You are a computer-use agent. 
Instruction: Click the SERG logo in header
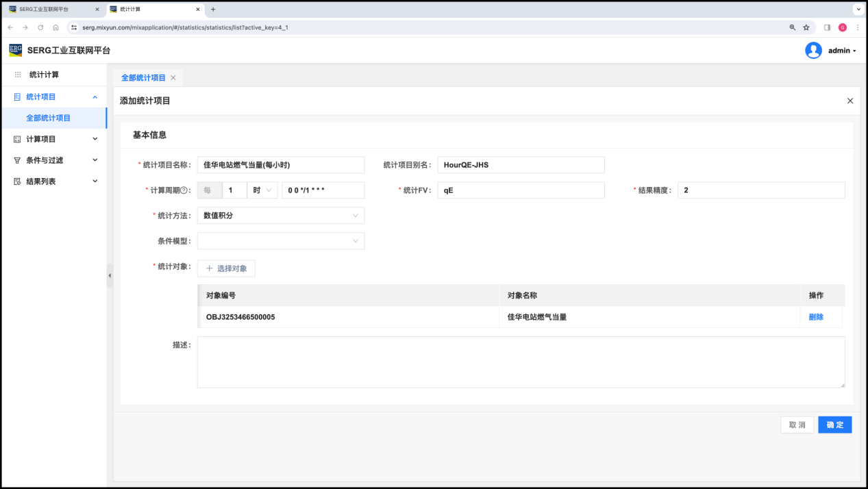coord(15,50)
